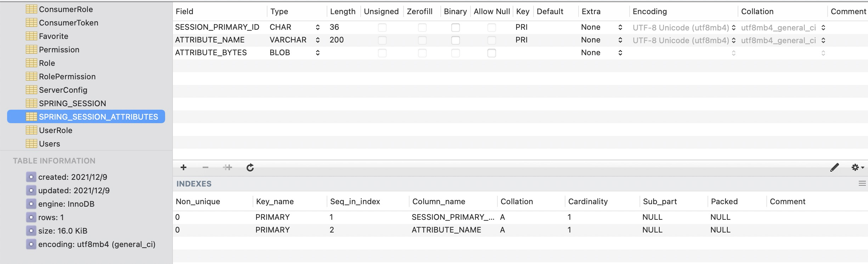868x264 pixels.
Task: Click the Users table icon in the sidebar
Action: [31, 144]
